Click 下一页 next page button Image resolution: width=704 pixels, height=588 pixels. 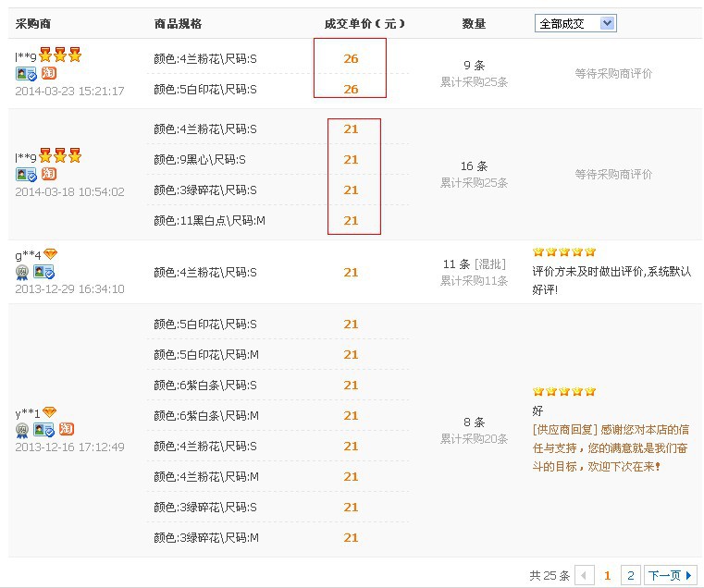click(x=670, y=575)
